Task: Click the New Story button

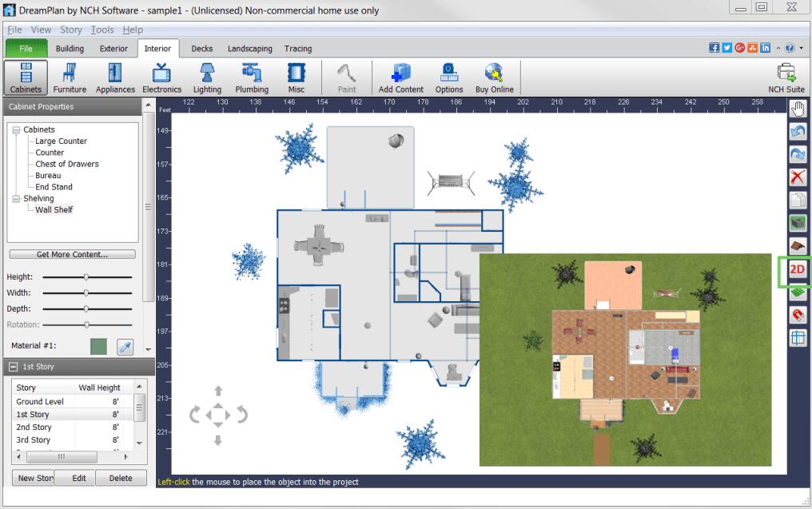Action: click(34, 478)
